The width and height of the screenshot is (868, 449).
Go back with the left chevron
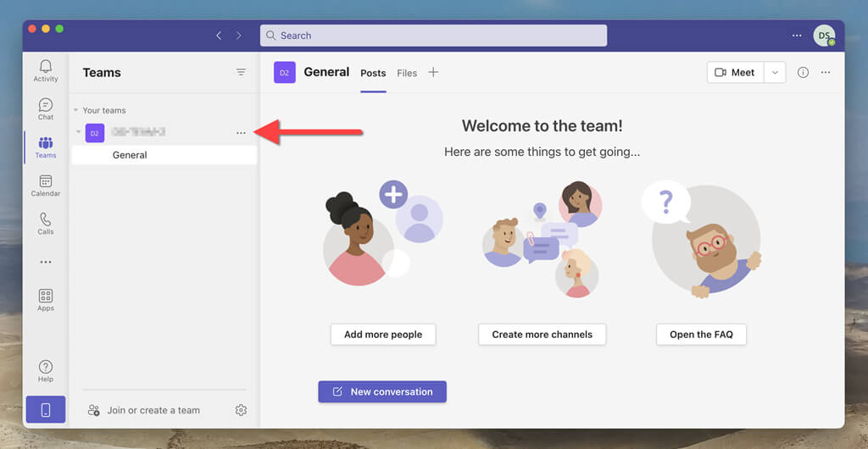pos(219,36)
